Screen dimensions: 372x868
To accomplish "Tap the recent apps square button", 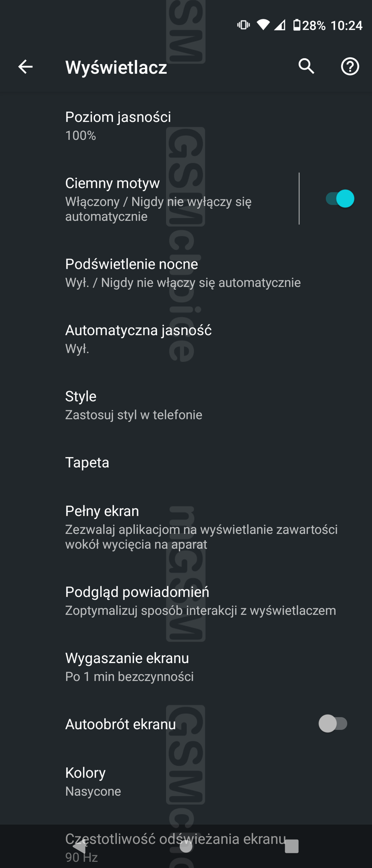I will 291,846.
